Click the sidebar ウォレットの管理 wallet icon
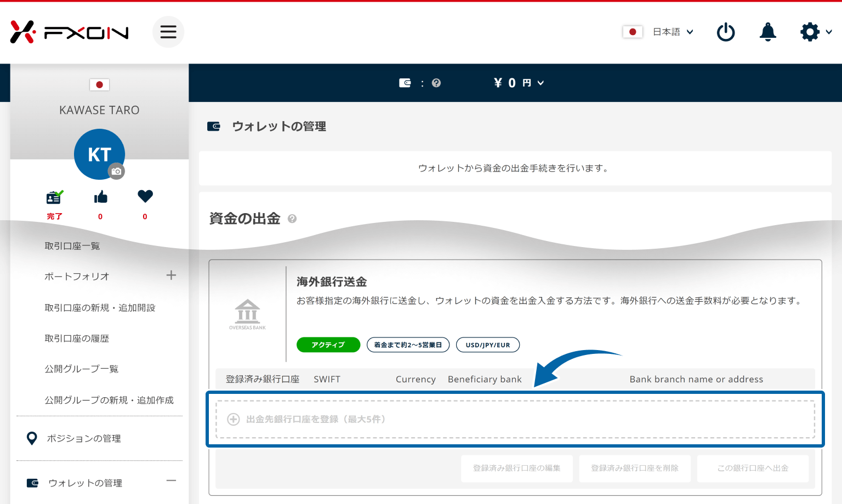Screen dimensions: 842x504 [32, 483]
